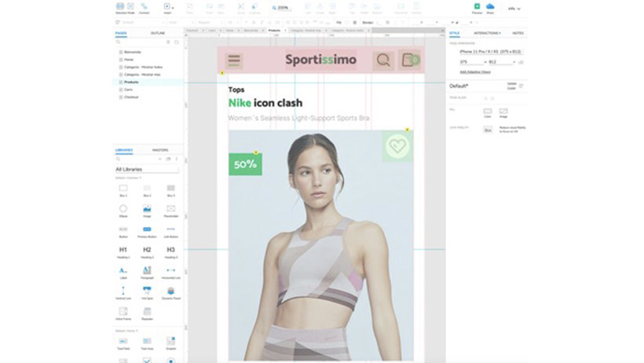Open the iPhone 11 Pro page dimensions dropdown

click(491, 51)
